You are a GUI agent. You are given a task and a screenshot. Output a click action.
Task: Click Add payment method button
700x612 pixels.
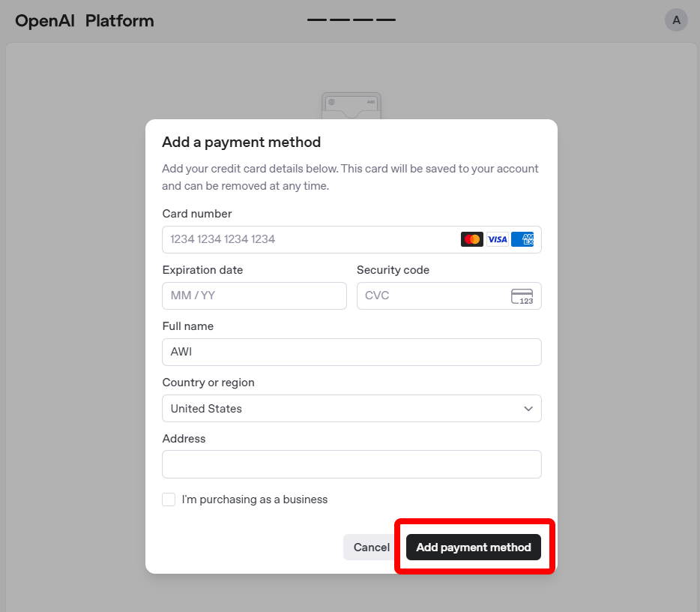474,547
